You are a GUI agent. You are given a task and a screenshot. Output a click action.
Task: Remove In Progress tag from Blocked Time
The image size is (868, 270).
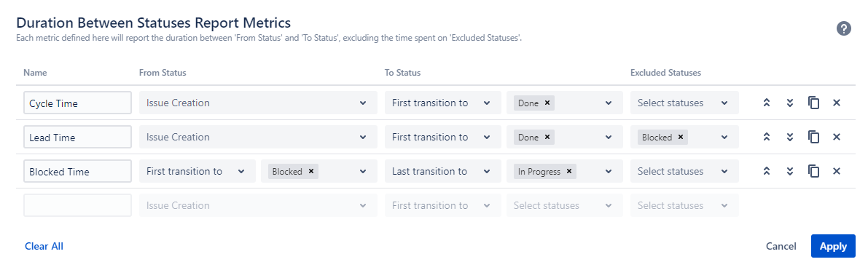point(568,172)
